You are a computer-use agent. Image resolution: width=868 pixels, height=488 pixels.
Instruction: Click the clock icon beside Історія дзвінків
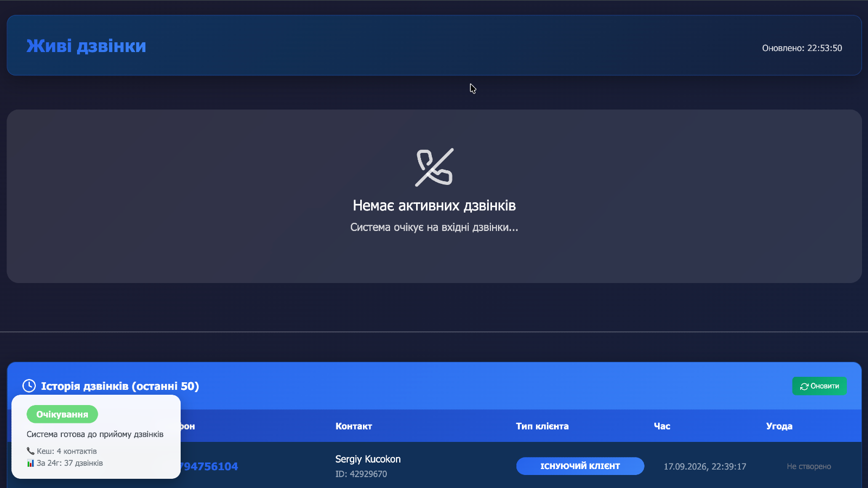29,386
